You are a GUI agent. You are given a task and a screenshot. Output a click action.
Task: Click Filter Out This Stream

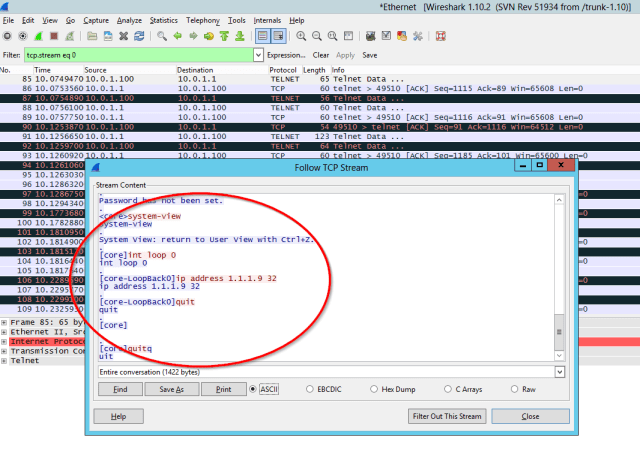coord(447,416)
